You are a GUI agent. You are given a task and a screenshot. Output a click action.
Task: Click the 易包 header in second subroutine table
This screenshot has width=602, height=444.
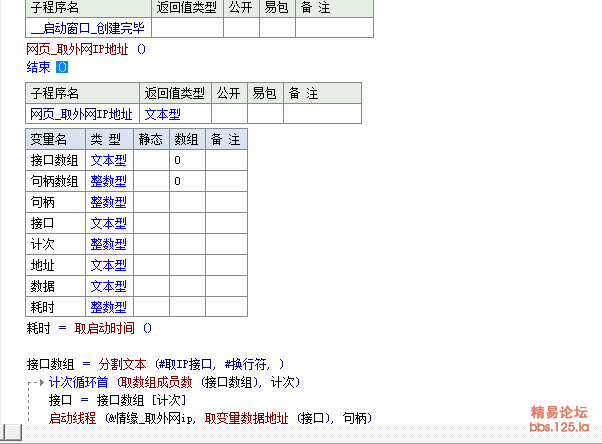[x=265, y=93]
